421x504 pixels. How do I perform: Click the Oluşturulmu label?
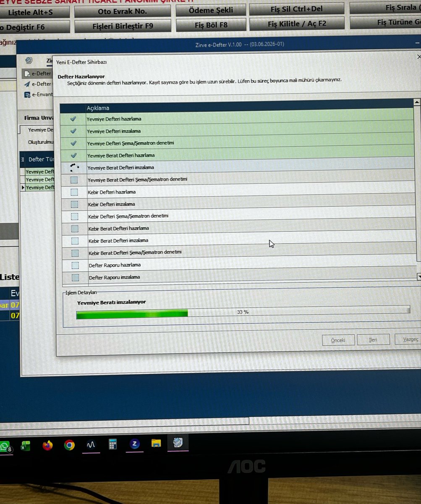click(41, 142)
